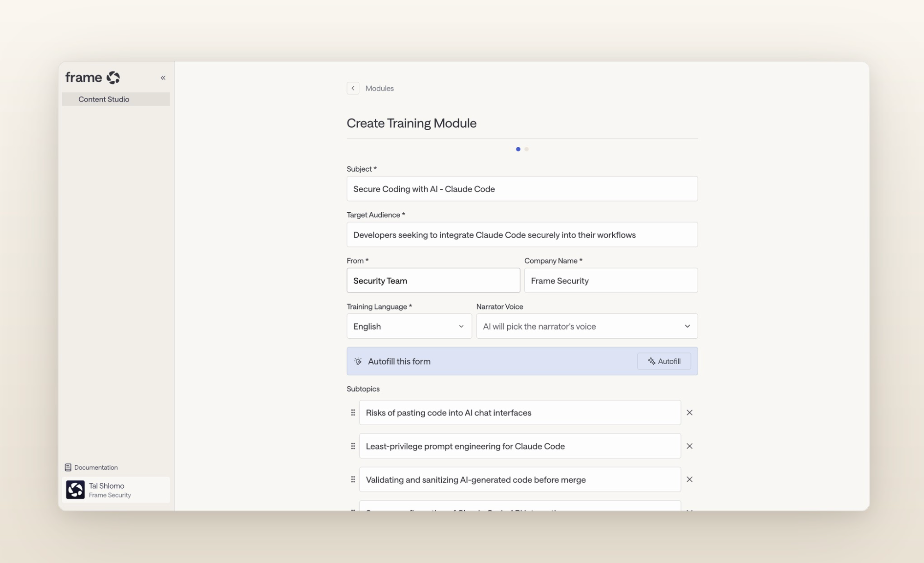The width and height of the screenshot is (924, 563).
Task: Click Tal Shlomo's avatar image
Action: point(75,490)
